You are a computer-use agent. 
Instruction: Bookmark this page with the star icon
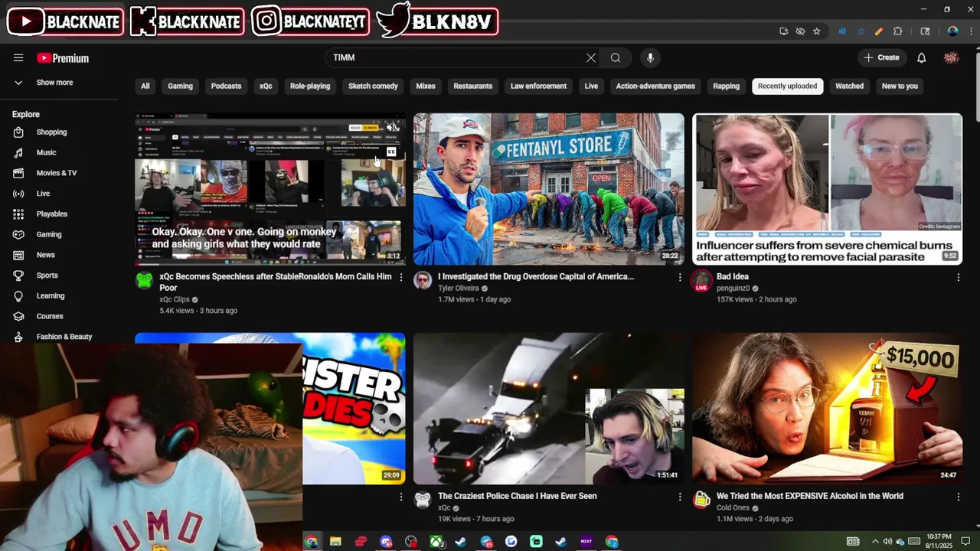click(817, 31)
